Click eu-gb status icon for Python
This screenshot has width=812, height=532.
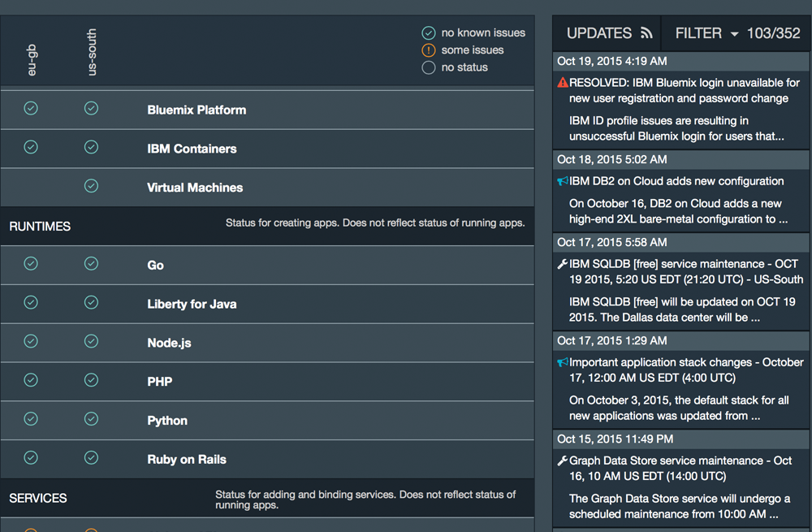click(x=31, y=419)
